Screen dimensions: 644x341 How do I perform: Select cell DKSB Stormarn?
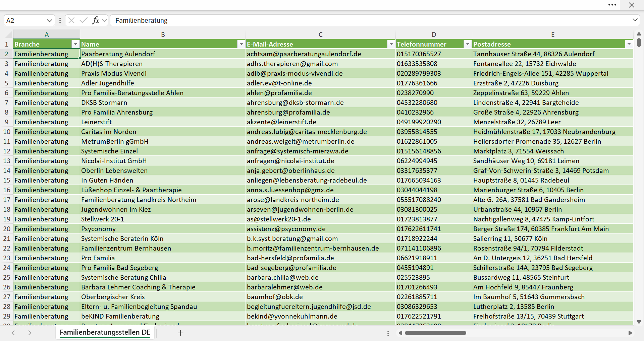(x=163, y=103)
